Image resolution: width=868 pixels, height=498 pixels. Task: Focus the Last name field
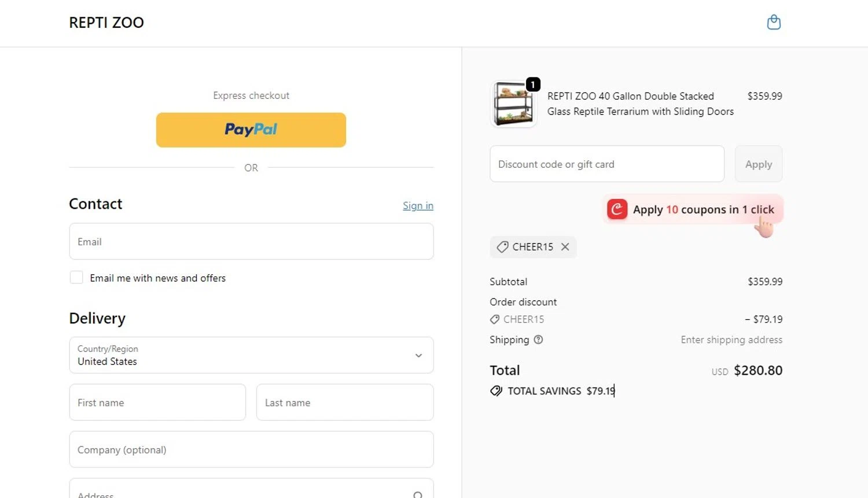345,403
